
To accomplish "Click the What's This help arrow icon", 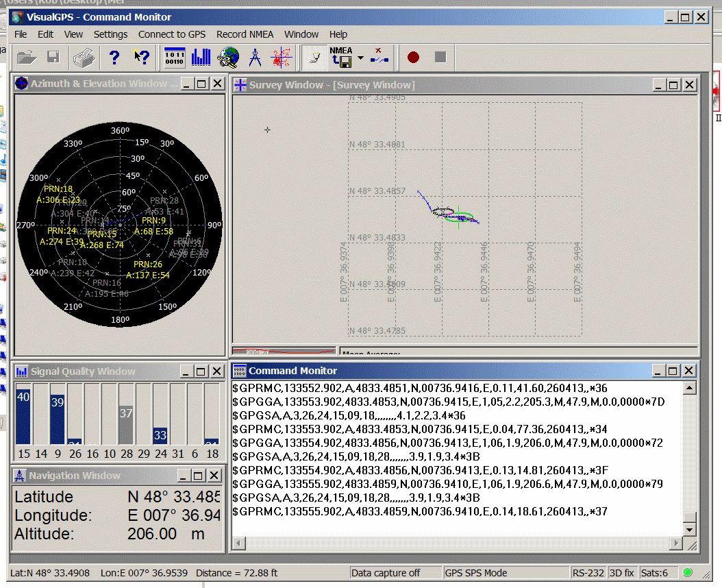I will (141, 58).
